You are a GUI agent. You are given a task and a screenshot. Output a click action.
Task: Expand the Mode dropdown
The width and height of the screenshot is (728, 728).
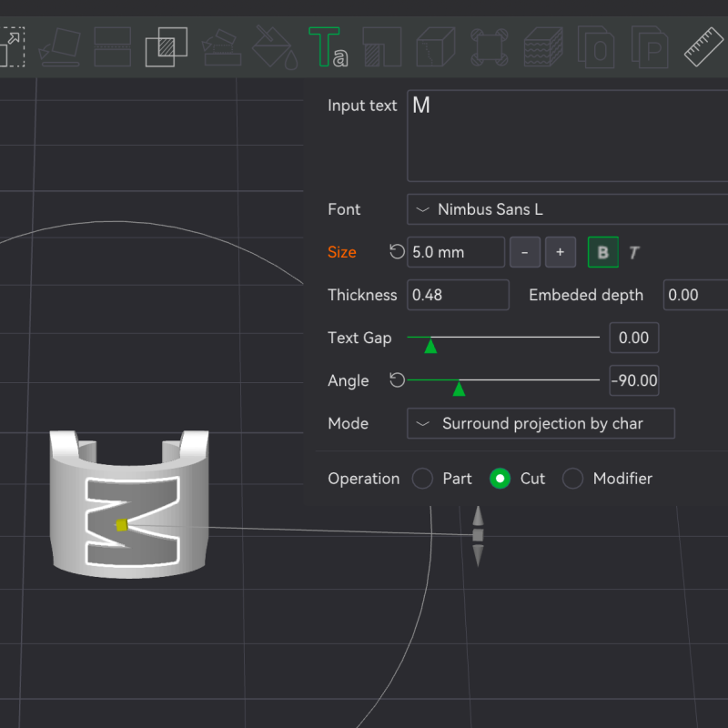click(541, 424)
